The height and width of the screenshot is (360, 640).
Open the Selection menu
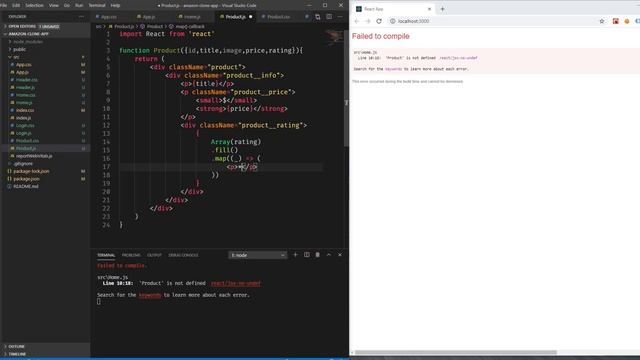pos(34,5)
